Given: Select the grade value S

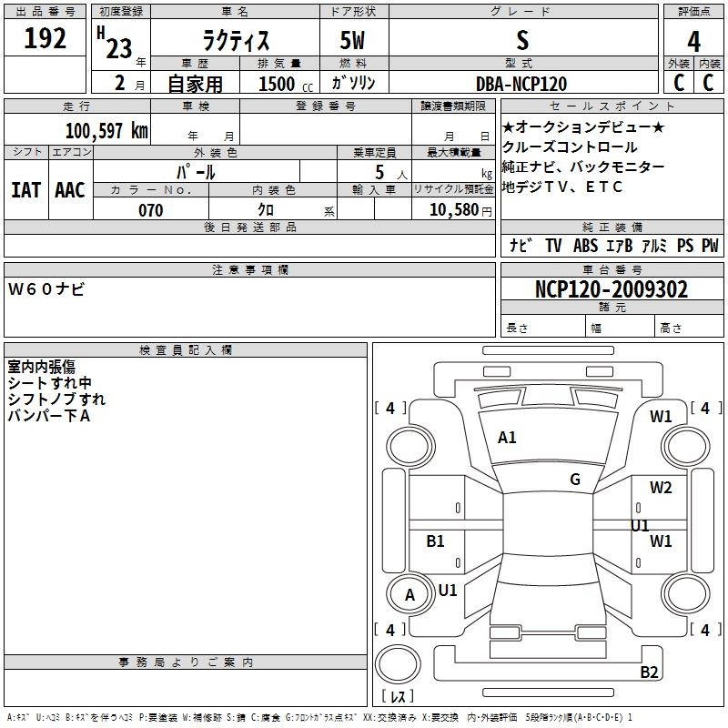Looking at the screenshot, I should click(522, 40).
